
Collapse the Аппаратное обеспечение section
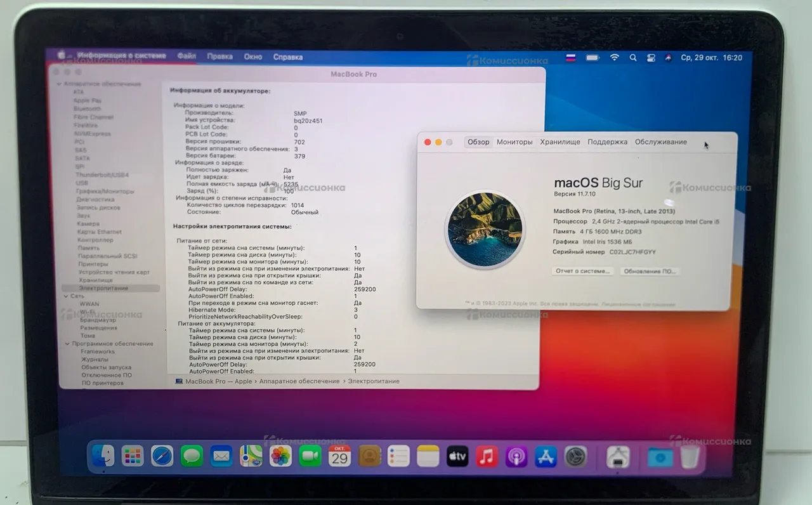point(60,84)
